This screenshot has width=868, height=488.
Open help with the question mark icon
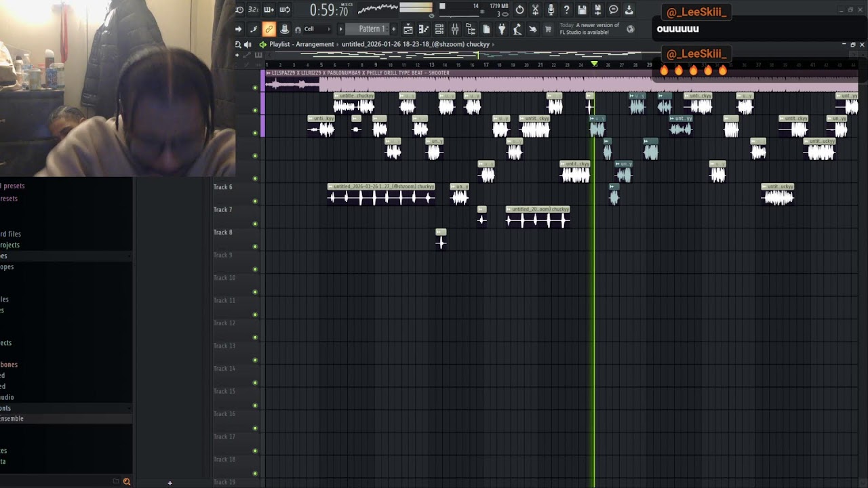[x=566, y=9]
